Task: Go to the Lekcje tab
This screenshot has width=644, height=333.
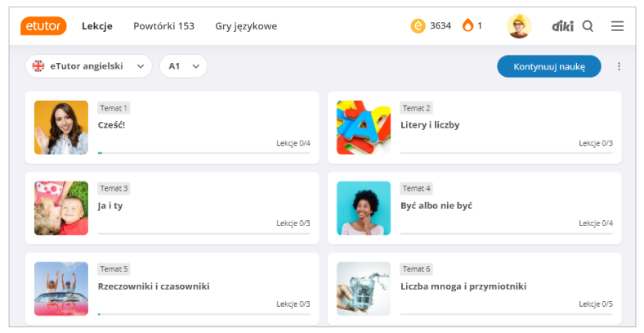Action: click(x=97, y=26)
